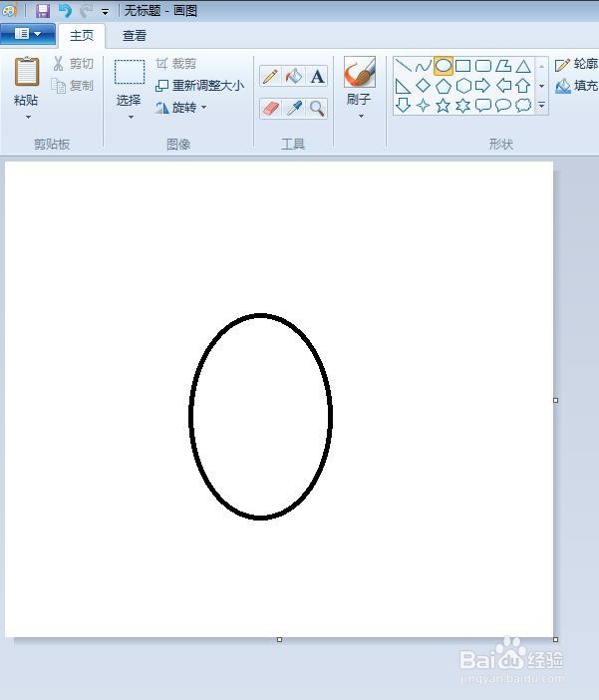The image size is (599, 700).
Task: Click the canvas right-edge resize handle
Action: (556, 401)
